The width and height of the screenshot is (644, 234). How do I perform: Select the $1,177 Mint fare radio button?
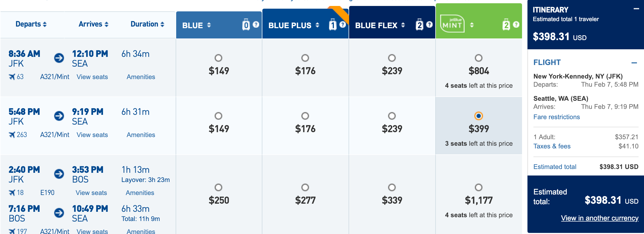(479, 187)
